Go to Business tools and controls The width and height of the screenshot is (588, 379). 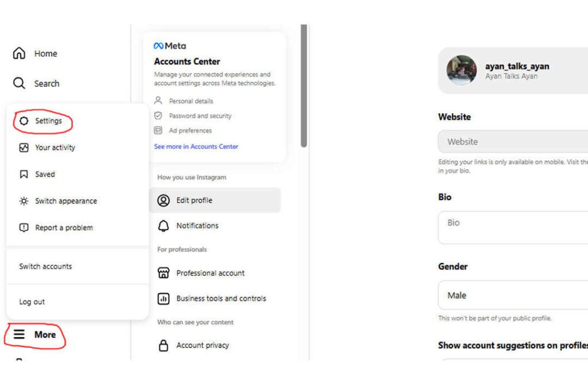pyautogui.click(x=221, y=299)
